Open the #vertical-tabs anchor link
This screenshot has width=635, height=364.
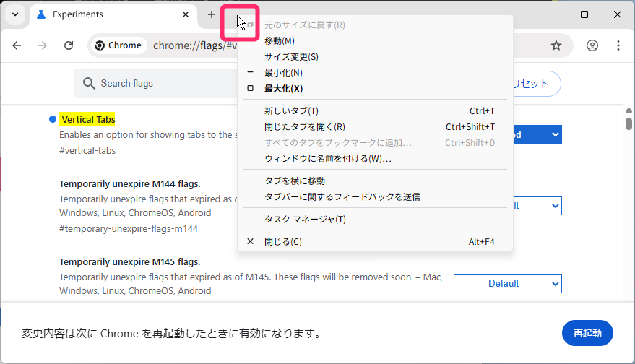87,151
